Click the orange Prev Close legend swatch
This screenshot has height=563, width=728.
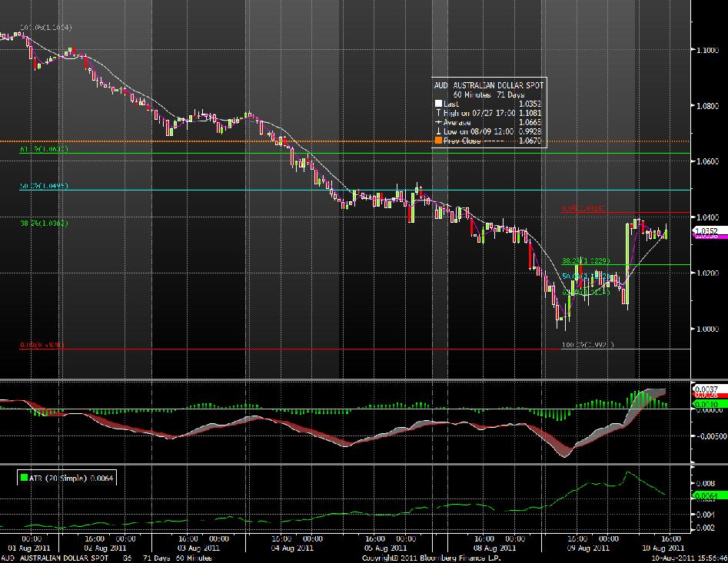coord(439,141)
